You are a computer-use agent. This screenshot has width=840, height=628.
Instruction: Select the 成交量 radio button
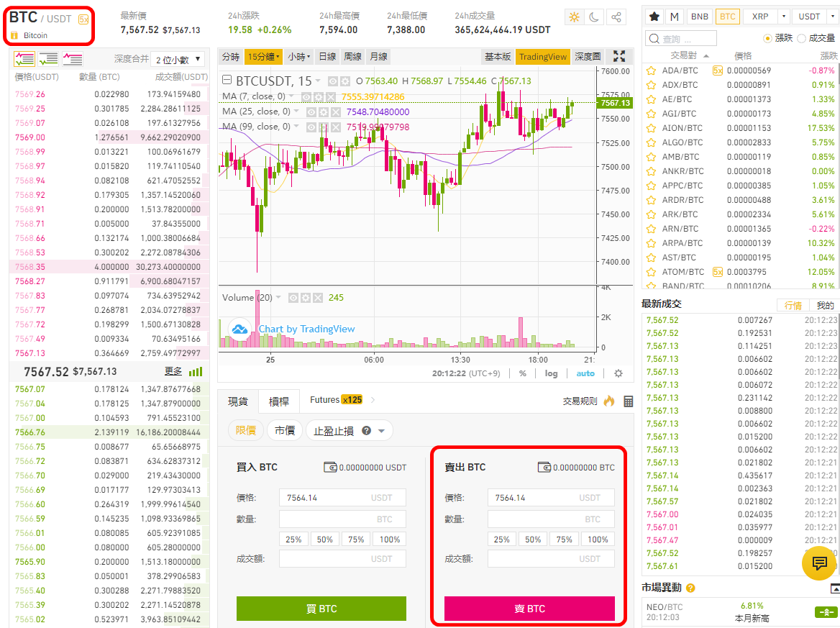(x=801, y=38)
